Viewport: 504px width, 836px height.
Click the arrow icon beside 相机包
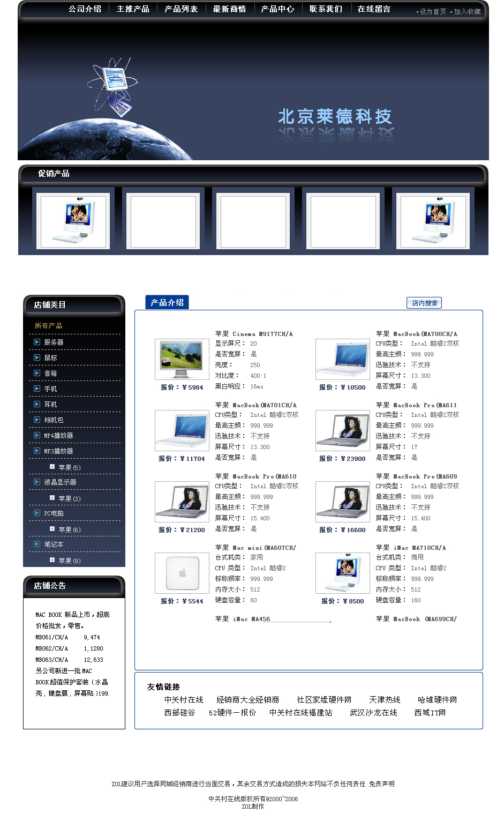click(x=37, y=420)
